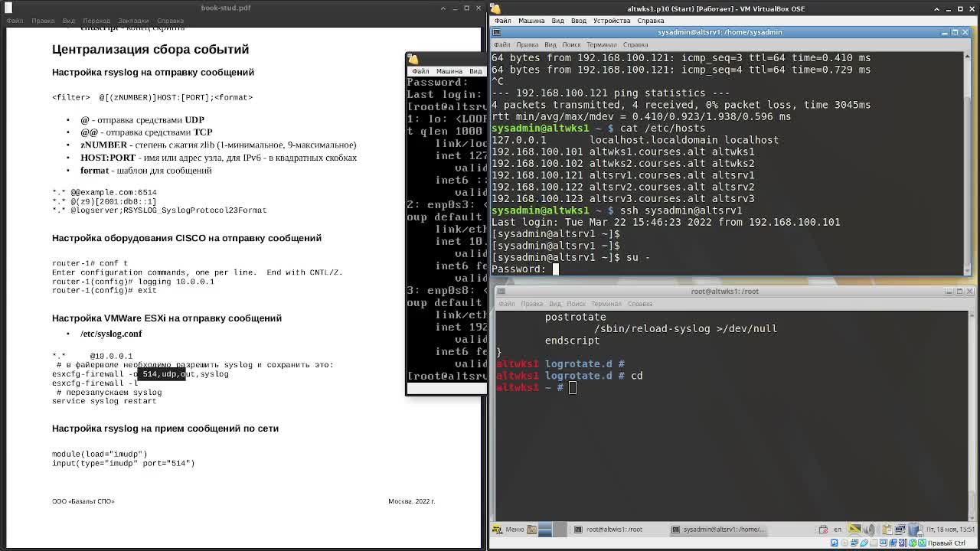Switch to first workspace in pager
The image size is (980, 551).
[x=545, y=530]
